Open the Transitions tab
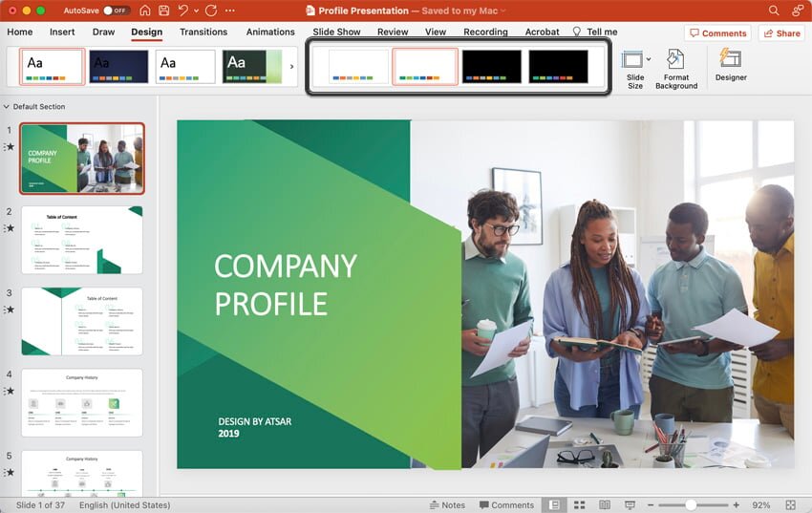The height and width of the screenshot is (513, 812). 203,32
